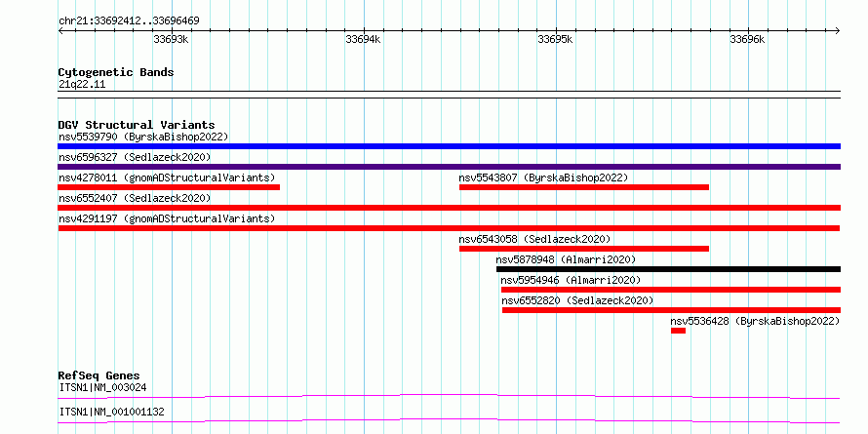Click the 21q22.11 cytogenetic band bar
This screenshot has width=868, height=434.
click(x=449, y=95)
